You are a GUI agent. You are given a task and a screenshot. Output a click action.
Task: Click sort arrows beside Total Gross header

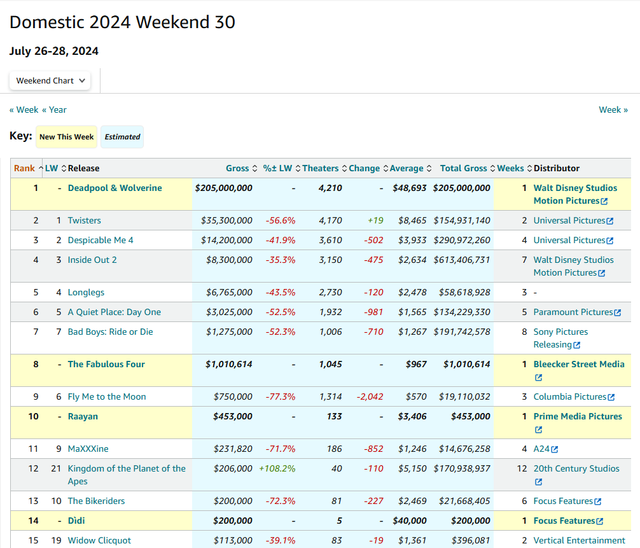tap(493, 168)
